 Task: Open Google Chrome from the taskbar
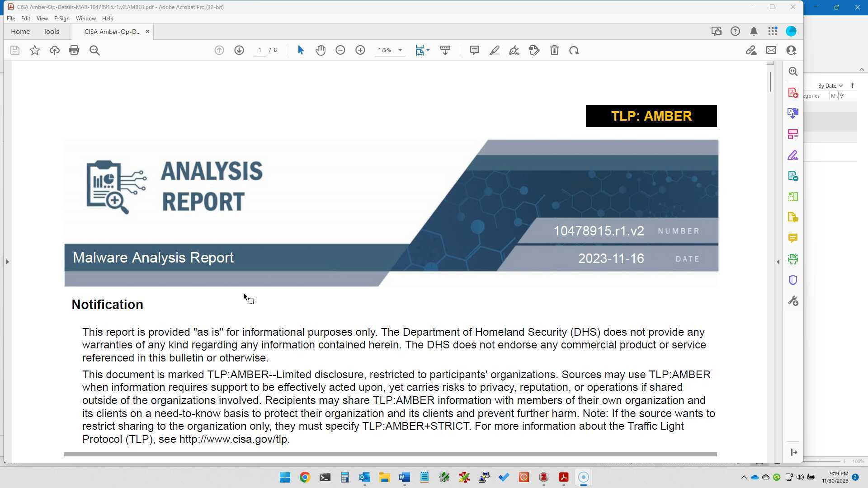pos(304,477)
